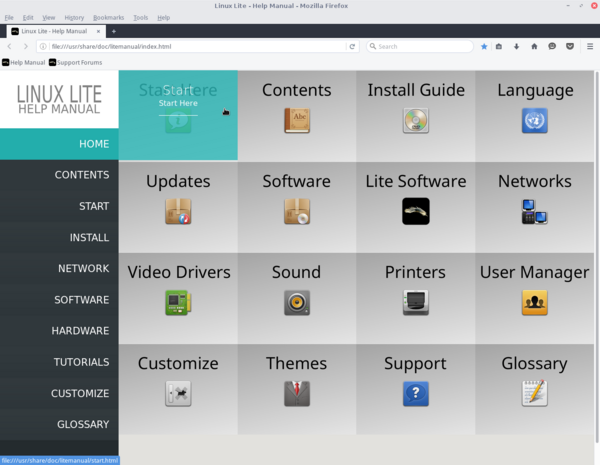Click the Themes suit icon
This screenshot has width=600, height=465.
pos(297,393)
